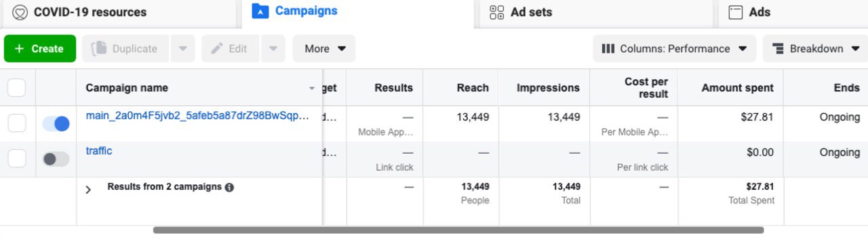Click the COVID-19 resources heart icon
The width and height of the screenshot is (868, 246).
pyautogui.click(x=20, y=12)
